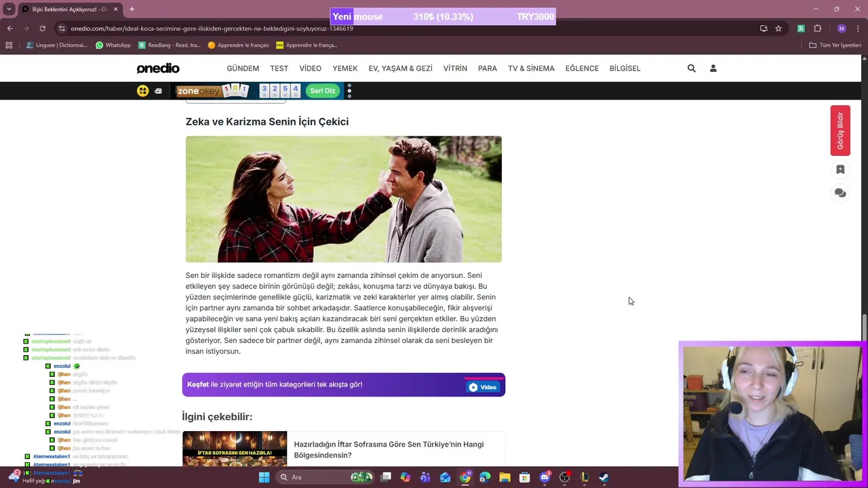View site information icon in address bar
Viewport: 868px width, 488px height.
tap(62, 28)
